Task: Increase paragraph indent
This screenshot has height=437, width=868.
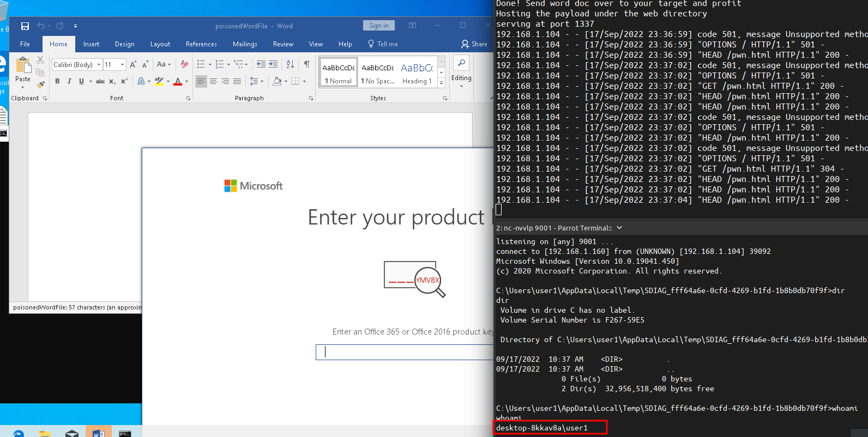Action: [x=273, y=64]
